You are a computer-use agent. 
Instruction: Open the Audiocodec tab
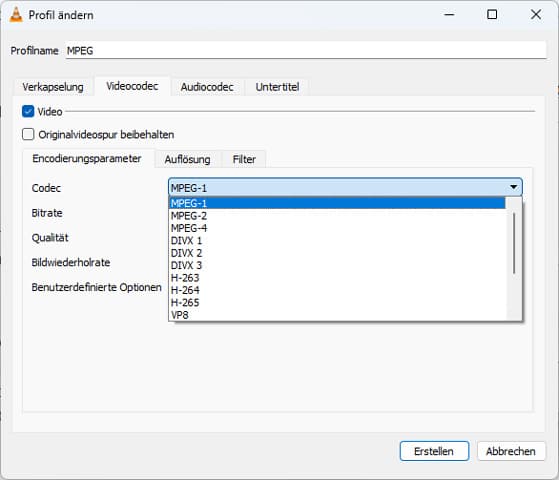207,87
